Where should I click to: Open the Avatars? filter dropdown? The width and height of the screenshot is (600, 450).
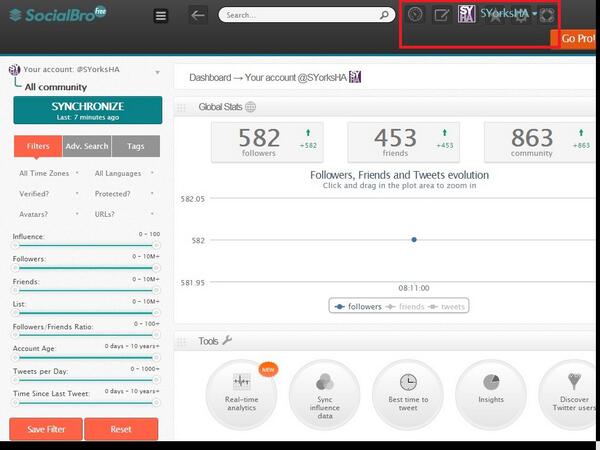(49, 214)
